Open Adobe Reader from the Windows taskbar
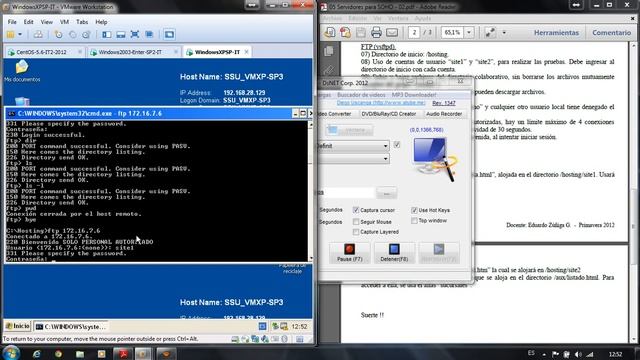 pos(123,354)
